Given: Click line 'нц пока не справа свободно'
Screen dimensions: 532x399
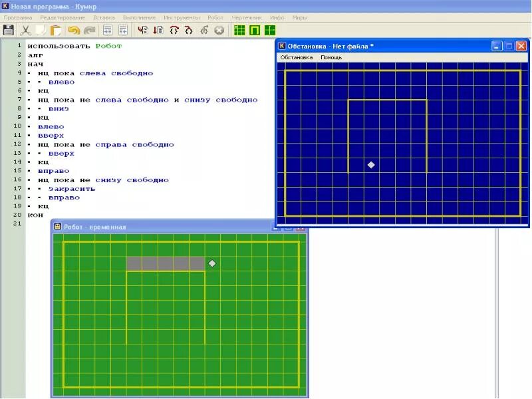Looking at the screenshot, I should [x=106, y=144].
